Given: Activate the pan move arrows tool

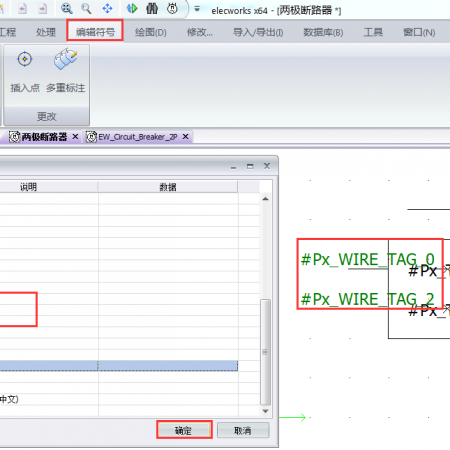Looking at the screenshot, I should [107, 8].
